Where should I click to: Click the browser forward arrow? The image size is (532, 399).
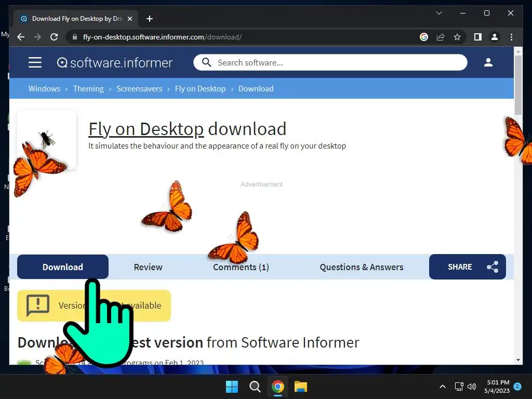pos(37,37)
